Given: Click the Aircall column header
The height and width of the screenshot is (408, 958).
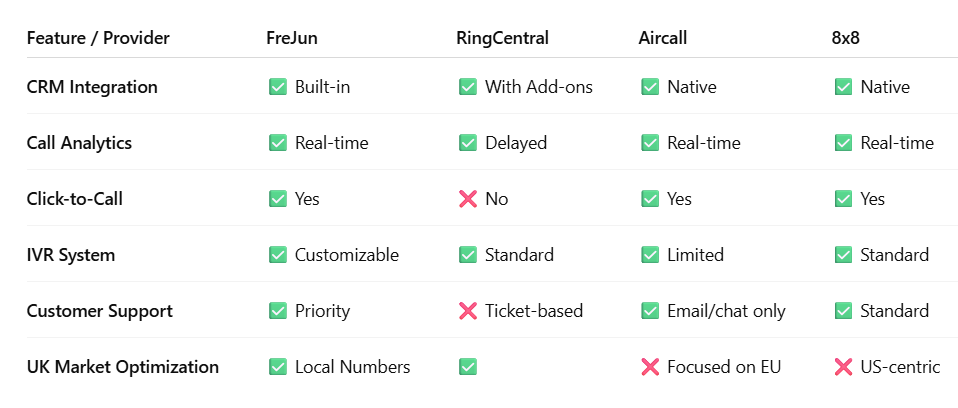Looking at the screenshot, I should pyautogui.click(x=662, y=39).
